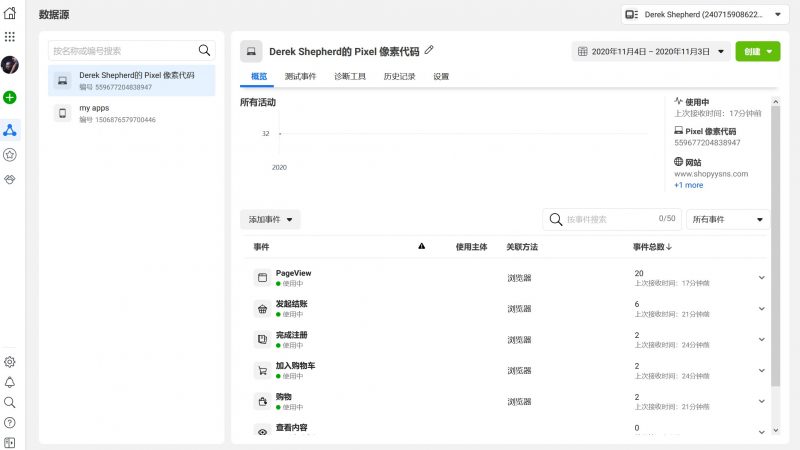This screenshot has height=450, width=800.
Task: Click scrollbar up arrow in events panel
Action: [x=776, y=102]
